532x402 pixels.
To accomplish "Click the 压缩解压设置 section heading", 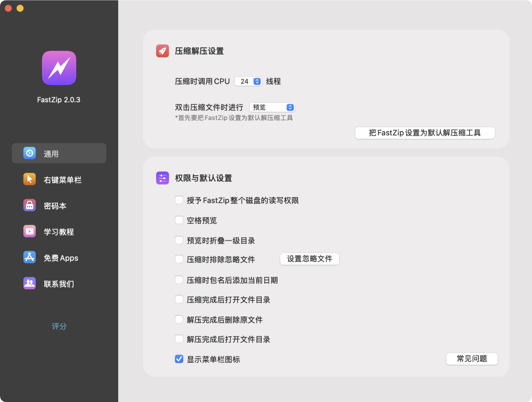I will (x=199, y=51).
